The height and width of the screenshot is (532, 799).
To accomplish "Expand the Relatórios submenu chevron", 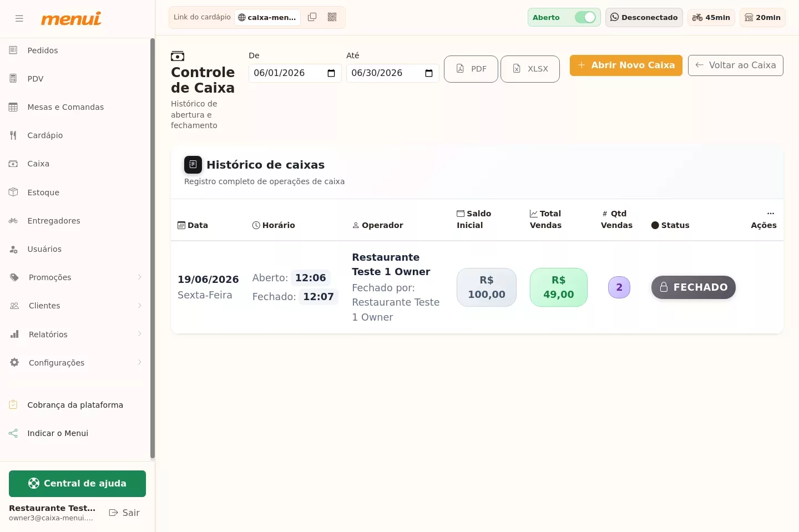I will coord(140,334).
